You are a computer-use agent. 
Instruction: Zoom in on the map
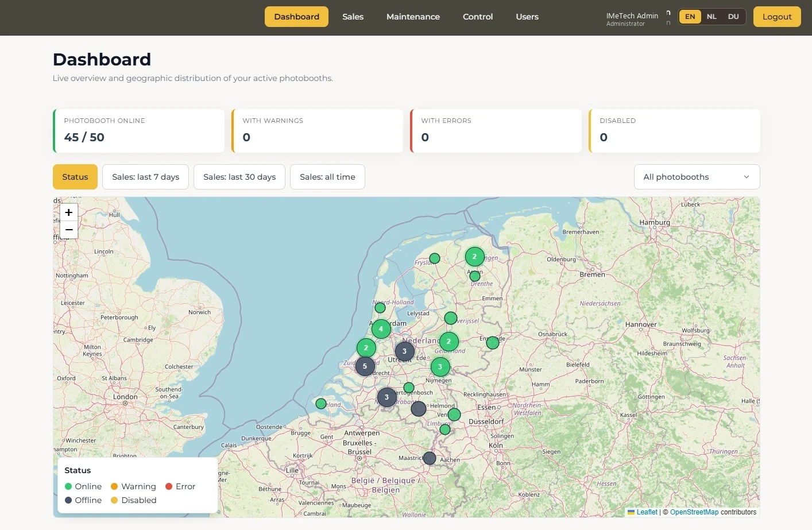point(69,212)
